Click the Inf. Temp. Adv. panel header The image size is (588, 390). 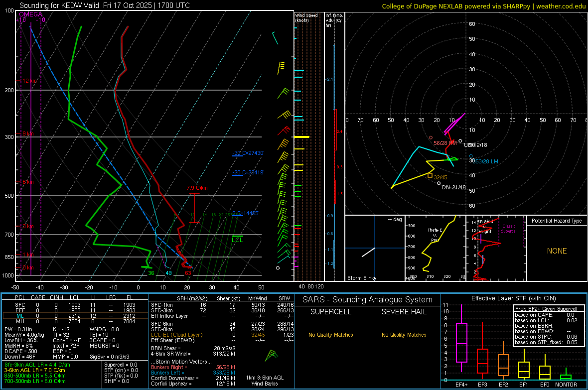[333, 20]
